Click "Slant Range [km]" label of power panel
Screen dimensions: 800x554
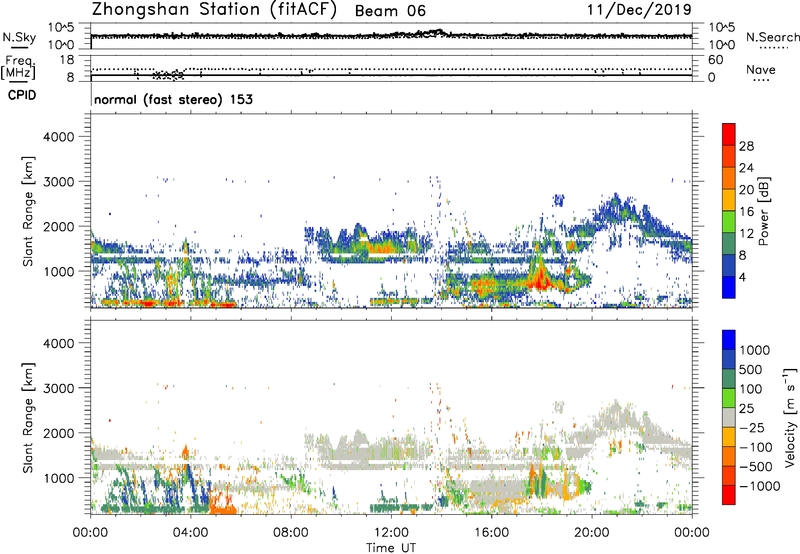point(28,211)
